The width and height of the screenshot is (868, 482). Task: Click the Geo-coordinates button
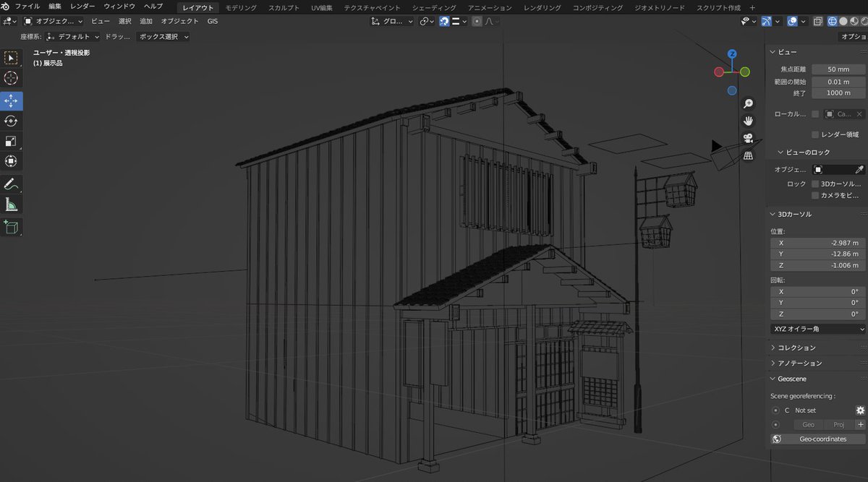818,439
